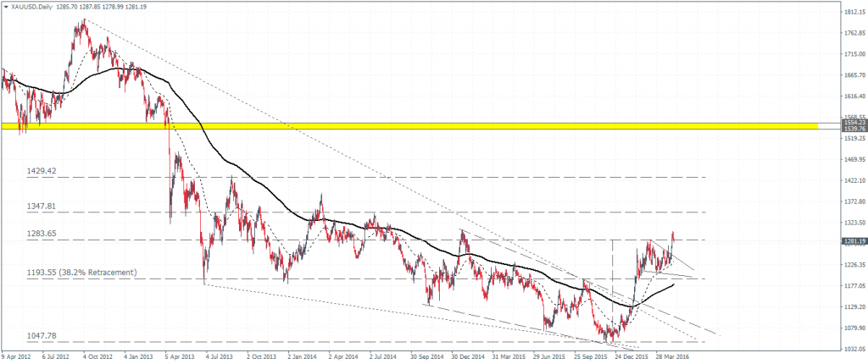
Task: Click the 1812.15 price axis value
Action: pyautogui.click(x=854, y=12)
